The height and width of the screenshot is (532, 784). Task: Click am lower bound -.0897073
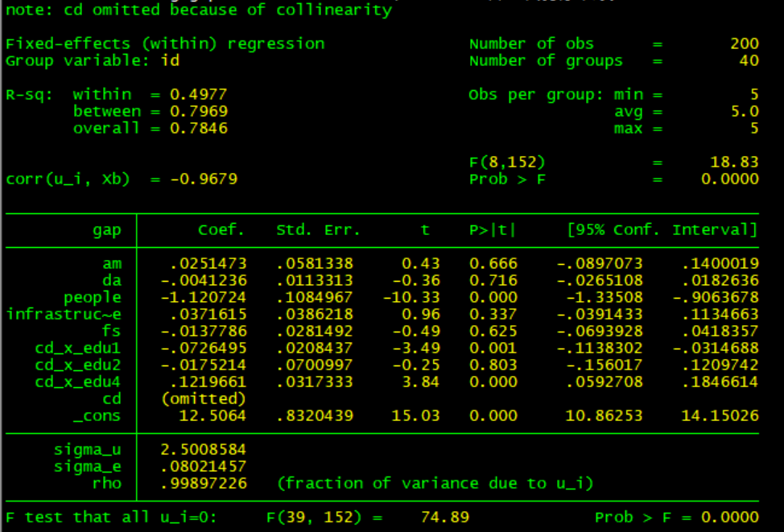[600, 263]
